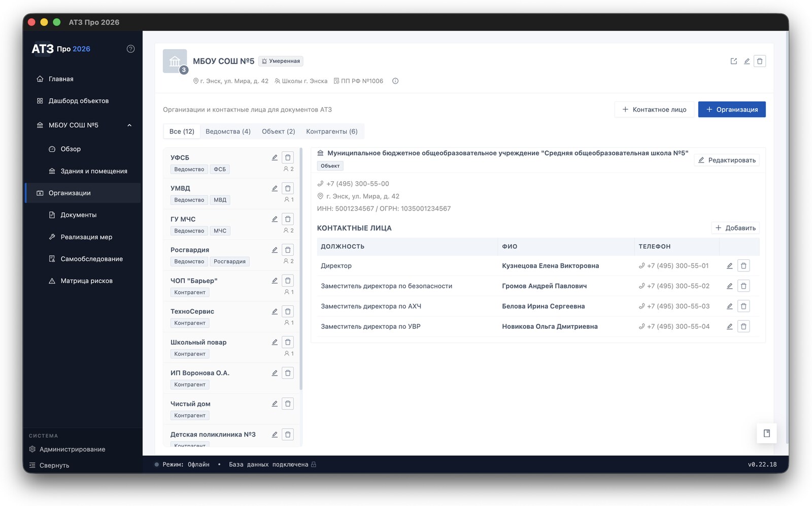
Task: Show info icon next to ПП РФ №1006
Action: pyautogui.click(x=395, y=81)
